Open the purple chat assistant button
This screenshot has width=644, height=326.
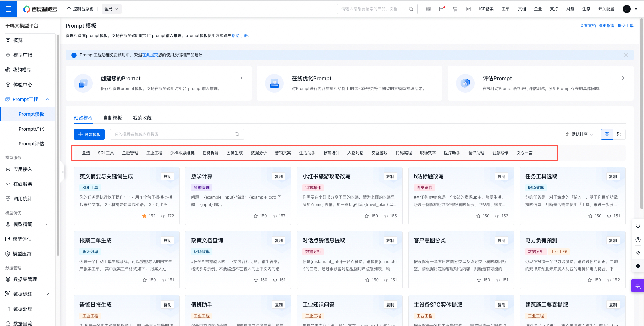[x=637, y=286]
